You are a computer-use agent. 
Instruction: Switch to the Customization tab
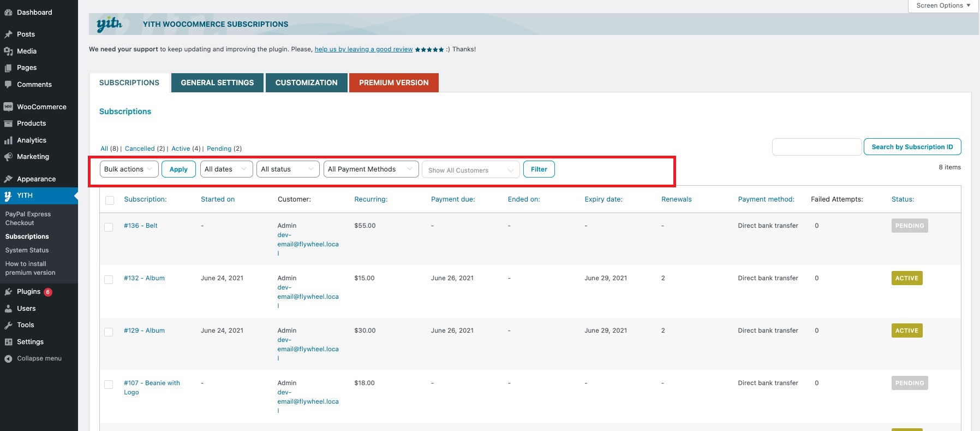(307, 82)
